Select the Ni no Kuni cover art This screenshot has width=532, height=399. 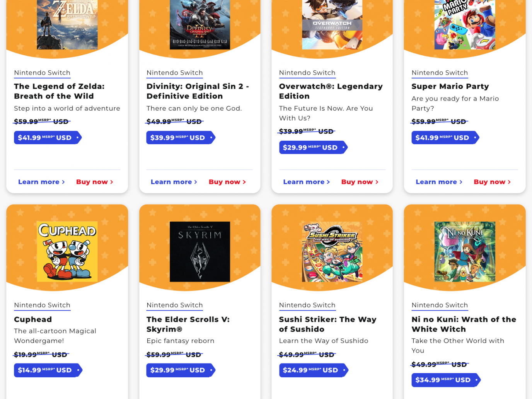(465, 251)
